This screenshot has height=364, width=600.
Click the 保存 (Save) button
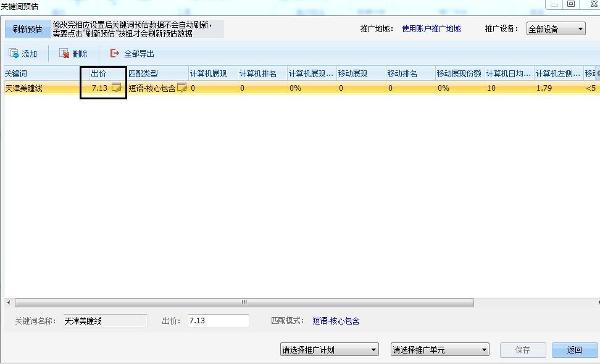[x=522, y=349]
